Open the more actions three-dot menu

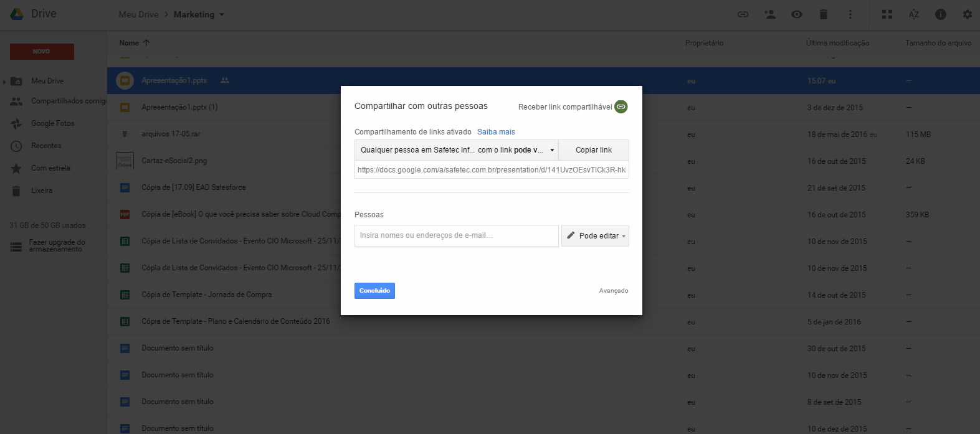tap(850, 14)
